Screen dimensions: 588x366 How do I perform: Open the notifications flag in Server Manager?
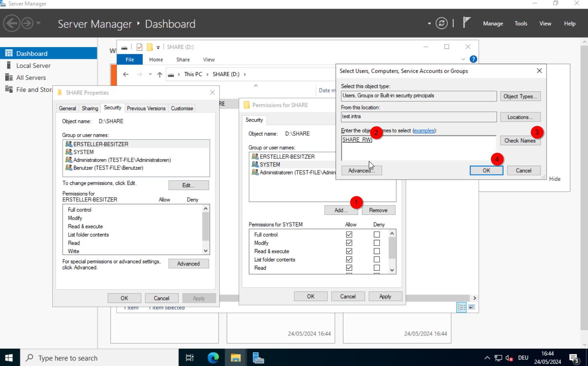467,22
